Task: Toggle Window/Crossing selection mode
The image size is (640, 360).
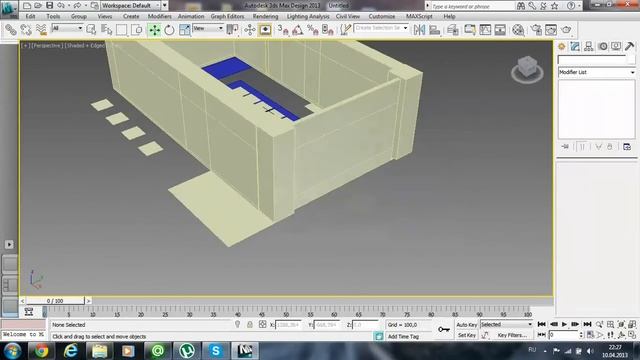Action: point(137,29)
